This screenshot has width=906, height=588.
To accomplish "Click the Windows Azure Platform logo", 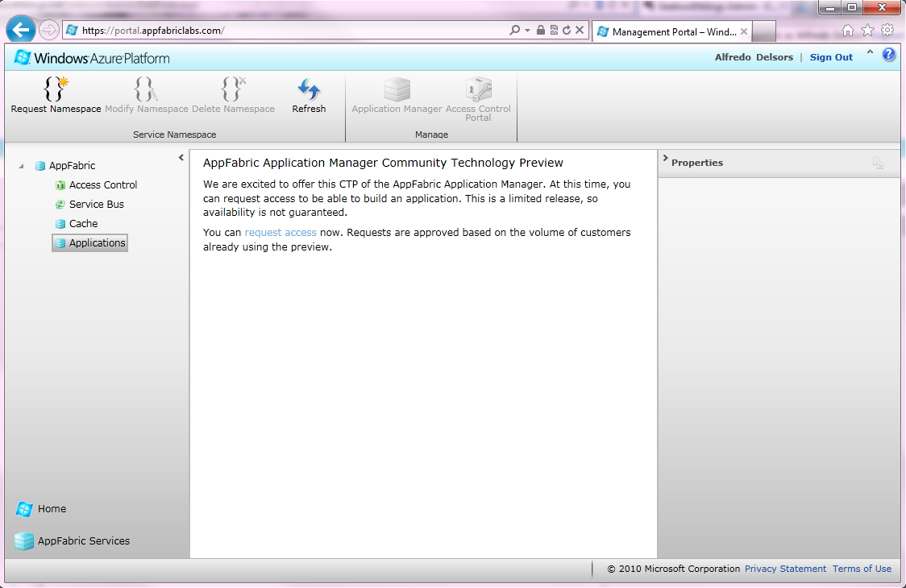I will coord(92,58).
